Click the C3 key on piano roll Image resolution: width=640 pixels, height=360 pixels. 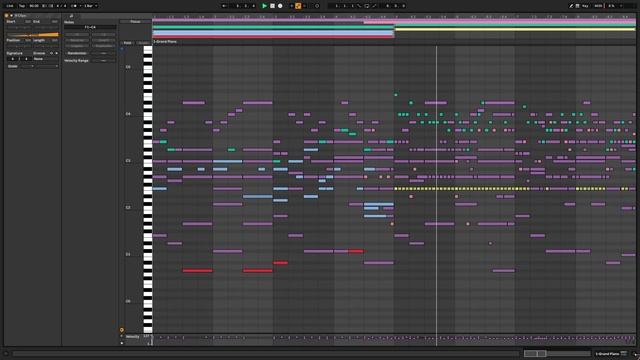click(147, 161)
